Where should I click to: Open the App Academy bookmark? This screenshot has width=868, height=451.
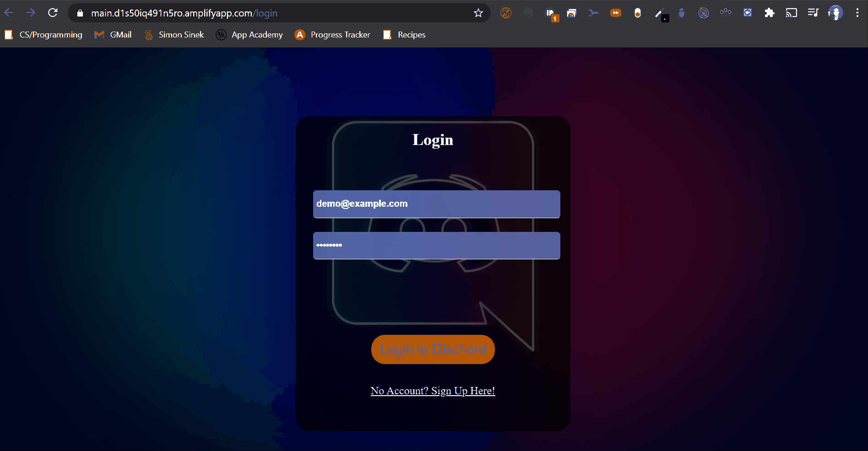coord(249,35)
